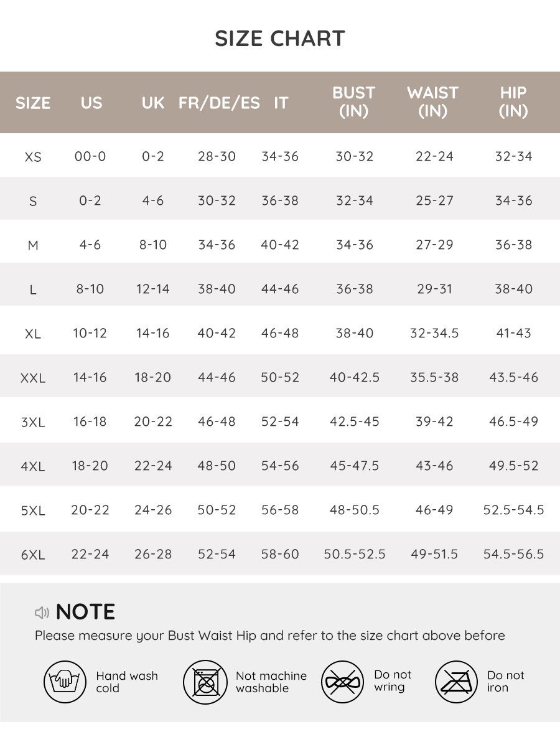The width and height of the screenshot is (560, 747).
Task: Click the 'Hand wash cold' label text
Action: [127, 682]
